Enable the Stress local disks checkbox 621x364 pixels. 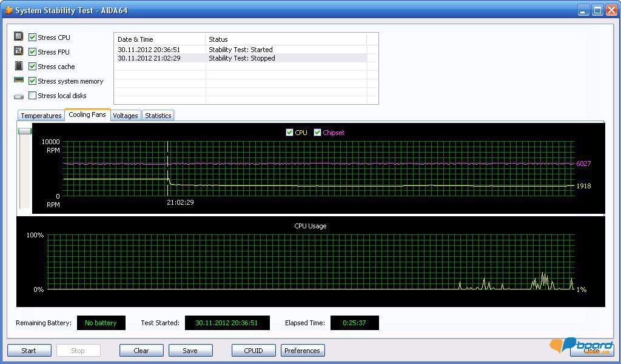tap(33, 96)
